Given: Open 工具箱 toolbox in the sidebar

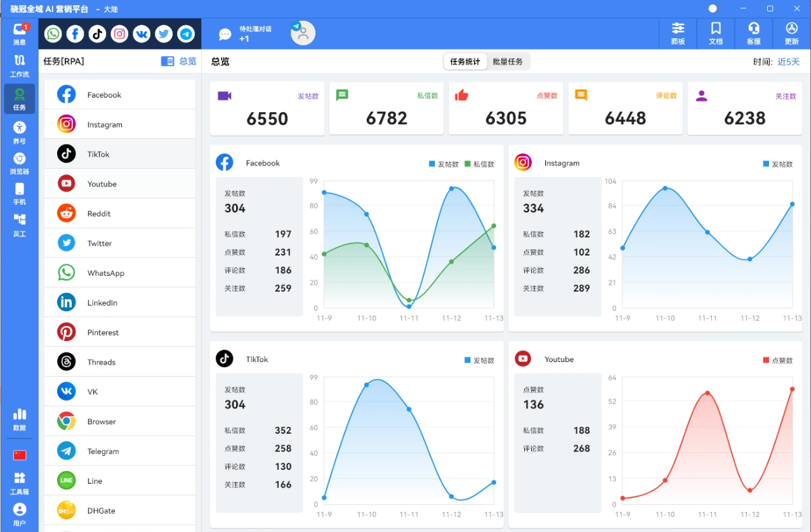Looking at the screenshot, I should coord(20,483).
